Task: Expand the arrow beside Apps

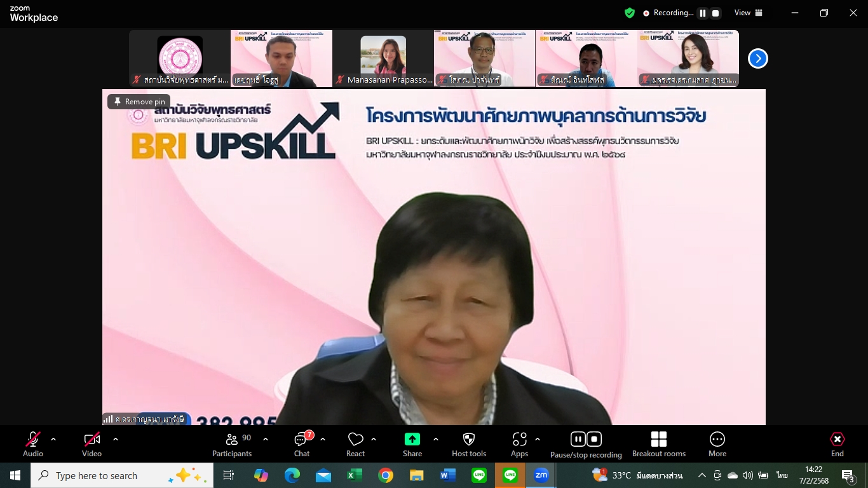Action: 538,439
